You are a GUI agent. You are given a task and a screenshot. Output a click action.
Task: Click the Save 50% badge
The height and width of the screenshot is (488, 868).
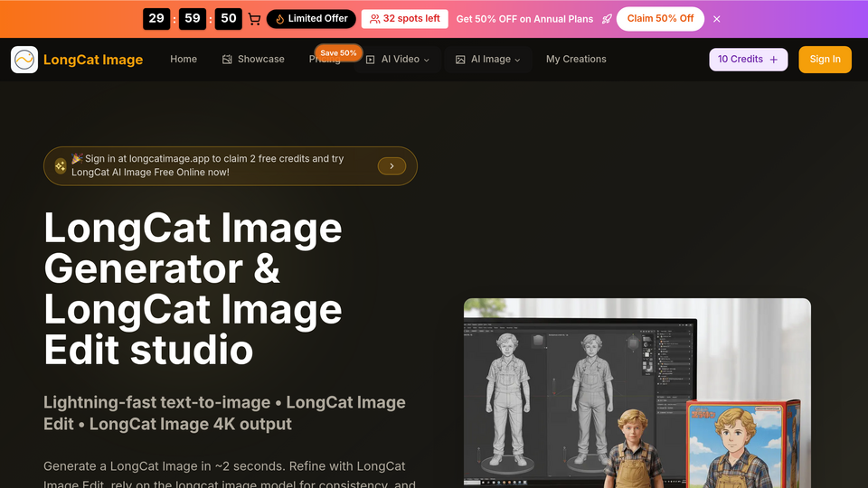(x=338, y=53)
